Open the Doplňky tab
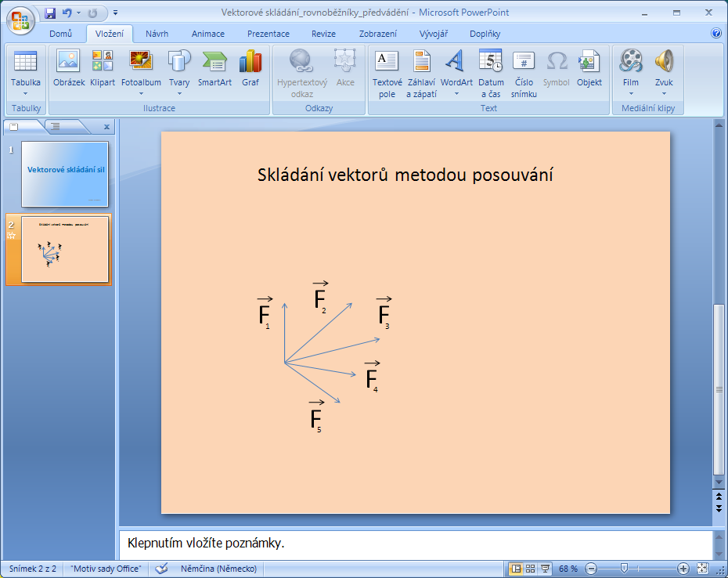Viewport: 728px width, 578px height. pos(485,34)
